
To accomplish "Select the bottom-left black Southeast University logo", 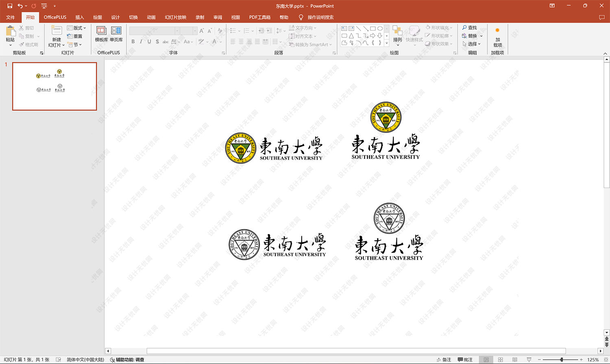I will pyautogui.click(x=277, y=245).
